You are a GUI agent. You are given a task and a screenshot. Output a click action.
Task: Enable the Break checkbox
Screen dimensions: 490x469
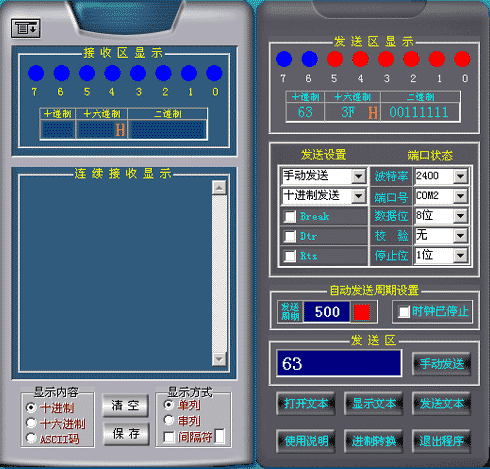pos(290,217)
